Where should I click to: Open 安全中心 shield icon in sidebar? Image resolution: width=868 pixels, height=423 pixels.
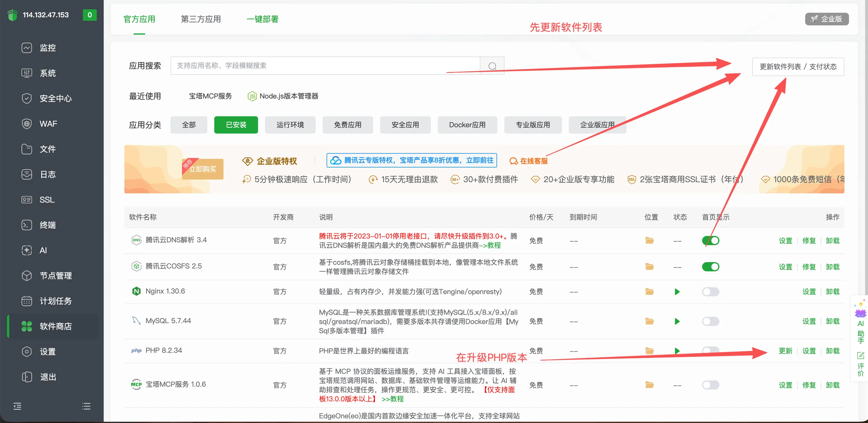(27, 99)
